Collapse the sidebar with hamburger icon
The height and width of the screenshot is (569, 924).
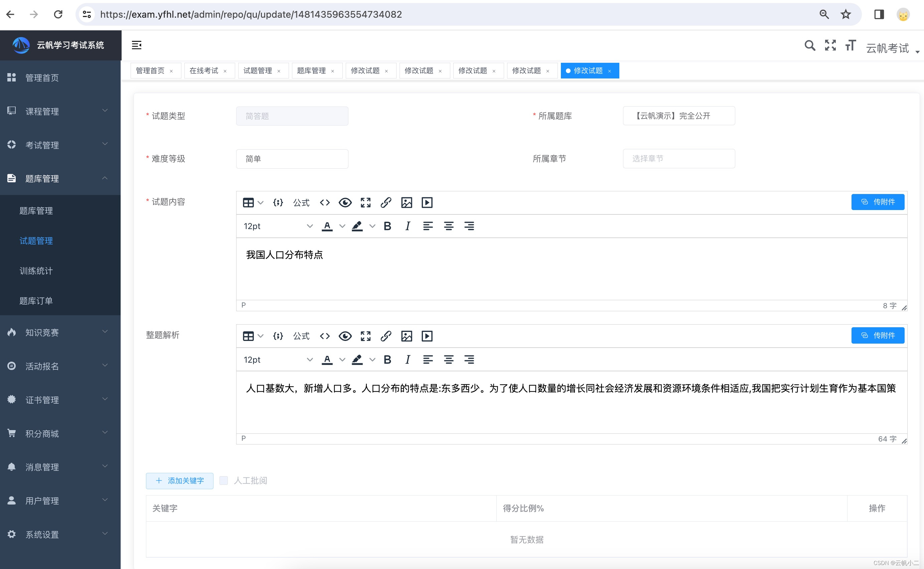point(137,45)
